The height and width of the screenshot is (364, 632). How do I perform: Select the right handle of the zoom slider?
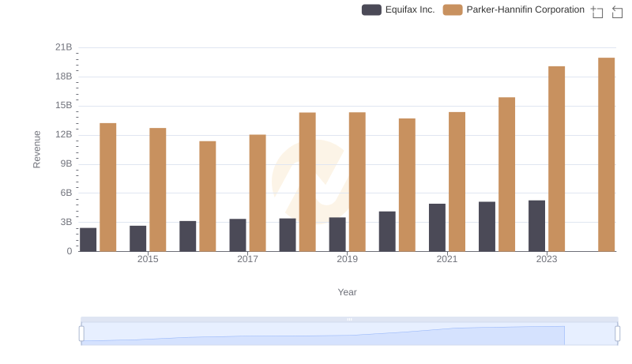tap(618, 334)
